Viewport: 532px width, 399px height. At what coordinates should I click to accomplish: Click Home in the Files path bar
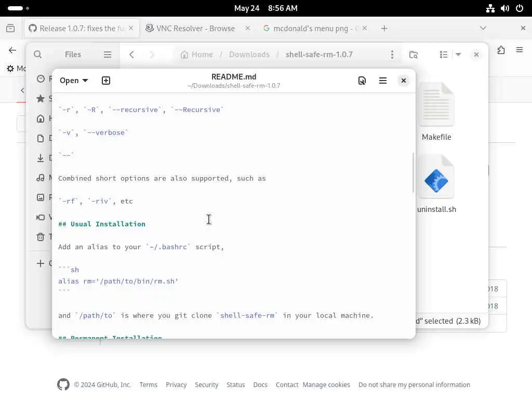click(197, 55)
